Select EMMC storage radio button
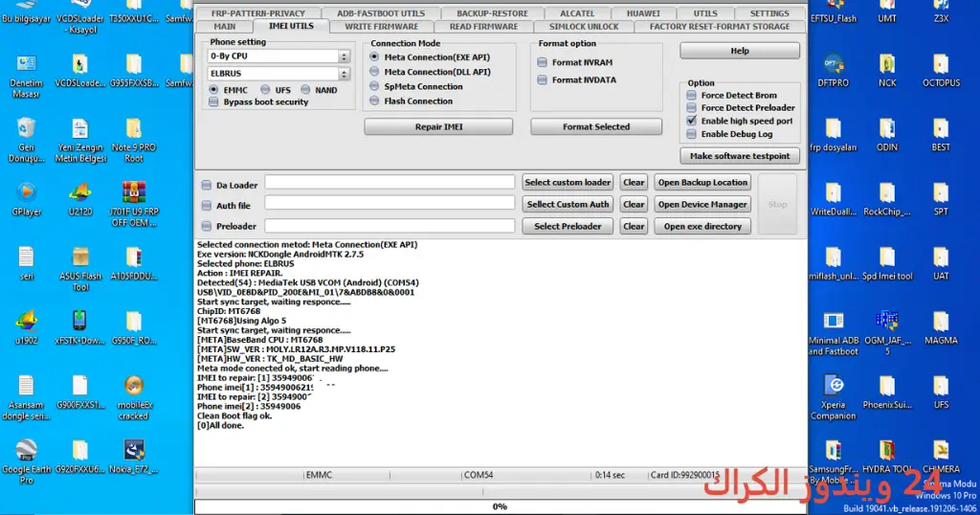The width and height of the screenshot is (980, 515). pyautogui.click(x=213, y=90)
